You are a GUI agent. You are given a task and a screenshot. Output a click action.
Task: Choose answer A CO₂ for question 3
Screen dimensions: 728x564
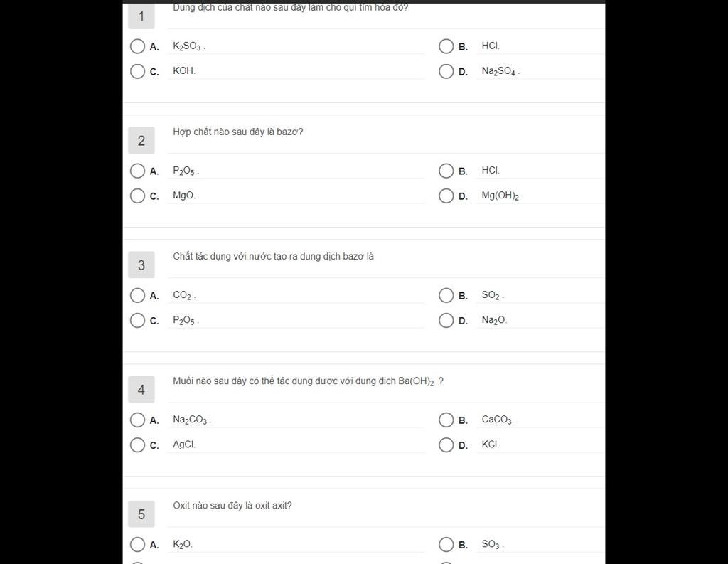137,295
